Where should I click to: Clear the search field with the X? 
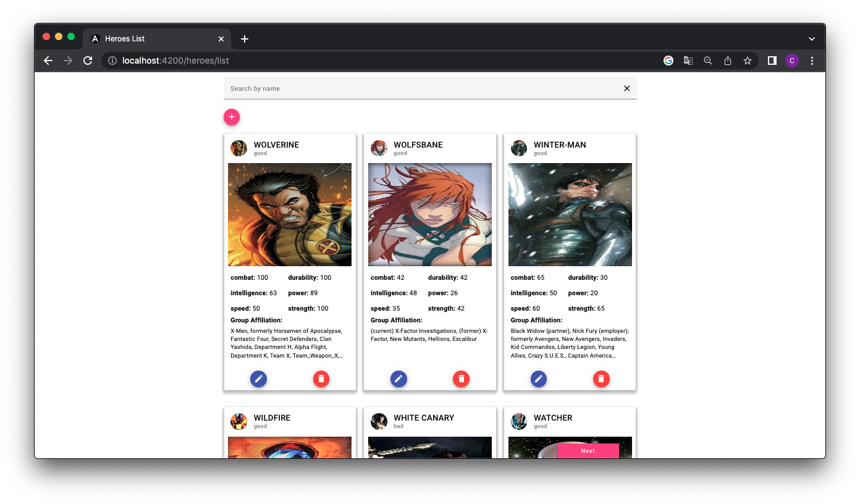[626, 88]
